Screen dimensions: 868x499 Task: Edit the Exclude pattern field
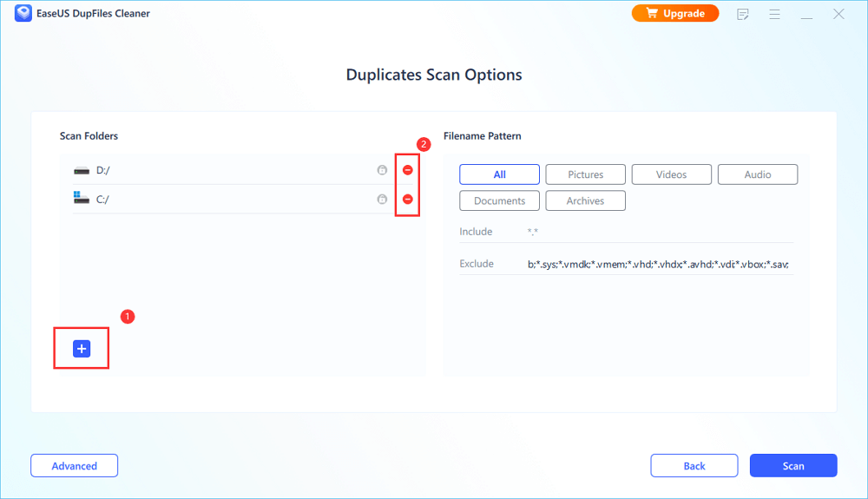pos(659,264)
